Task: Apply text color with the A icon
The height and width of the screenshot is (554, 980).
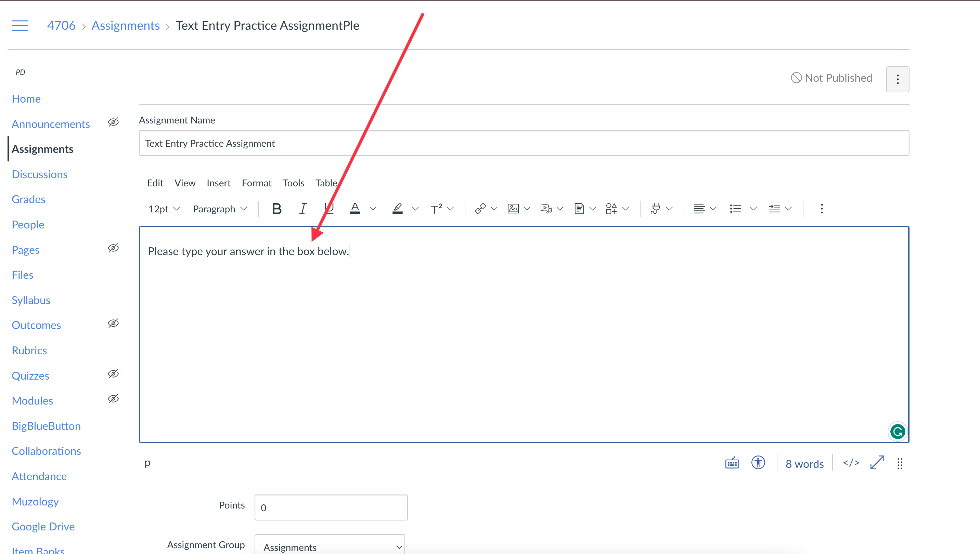Action: [355, 209]
